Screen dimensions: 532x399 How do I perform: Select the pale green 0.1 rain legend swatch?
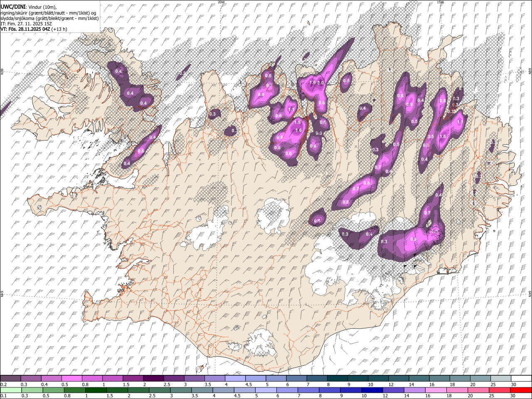pyautogui.click(x=11, y=390)
